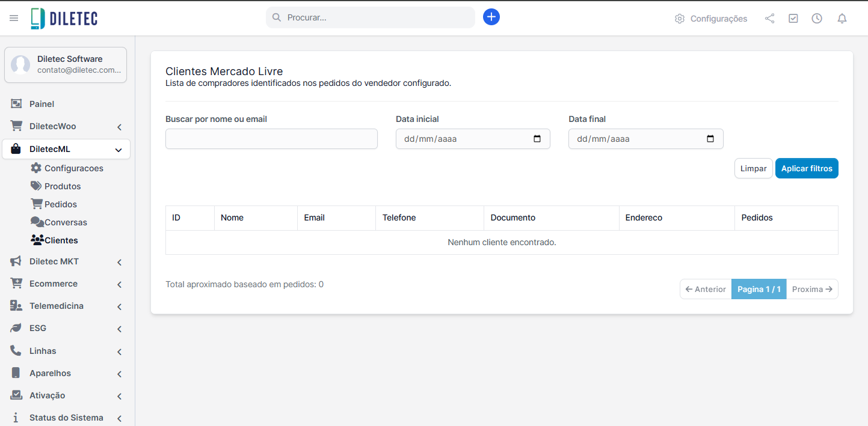Open Conversas in the sidebar
The width and height of the screenshot is (868, 426).
point(65,222)
